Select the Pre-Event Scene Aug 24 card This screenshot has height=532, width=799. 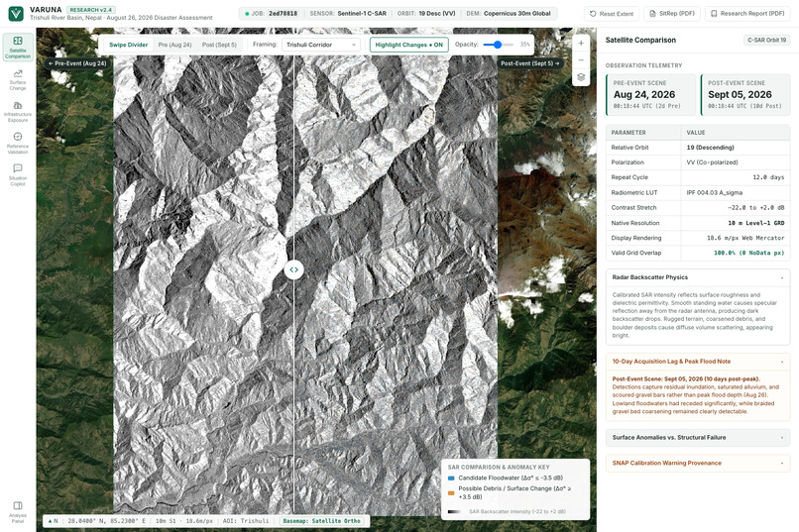click(x=650, y=95)
